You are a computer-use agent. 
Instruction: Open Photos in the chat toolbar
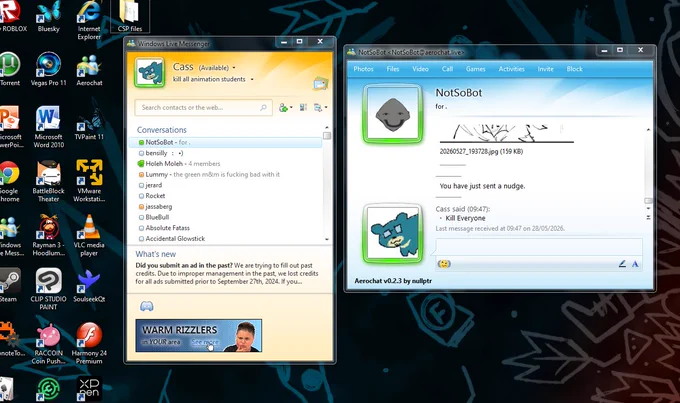363,69
